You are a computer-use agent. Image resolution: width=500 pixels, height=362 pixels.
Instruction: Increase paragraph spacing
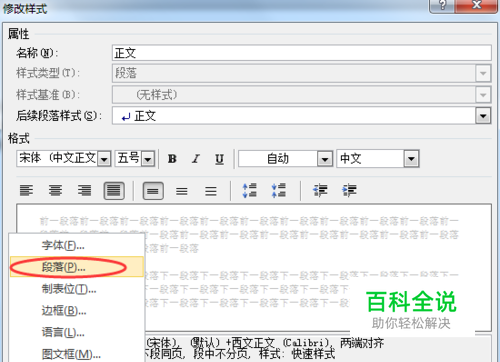[250, 191]
